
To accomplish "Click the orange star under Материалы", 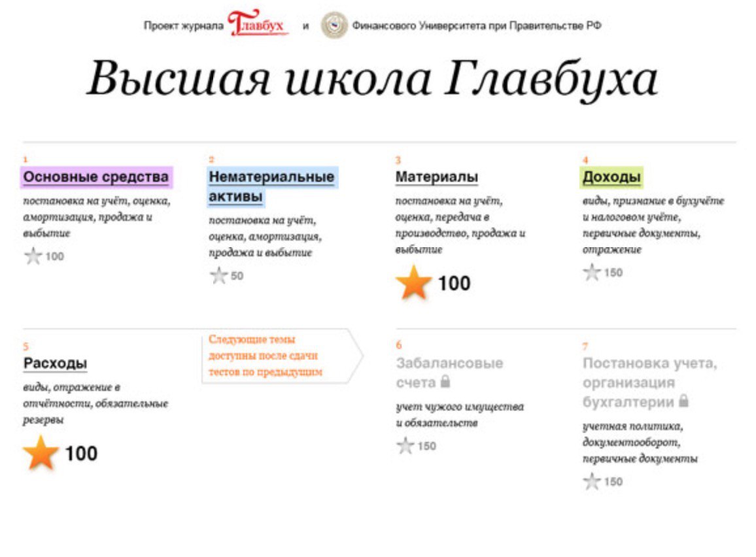I will [413, 283].
